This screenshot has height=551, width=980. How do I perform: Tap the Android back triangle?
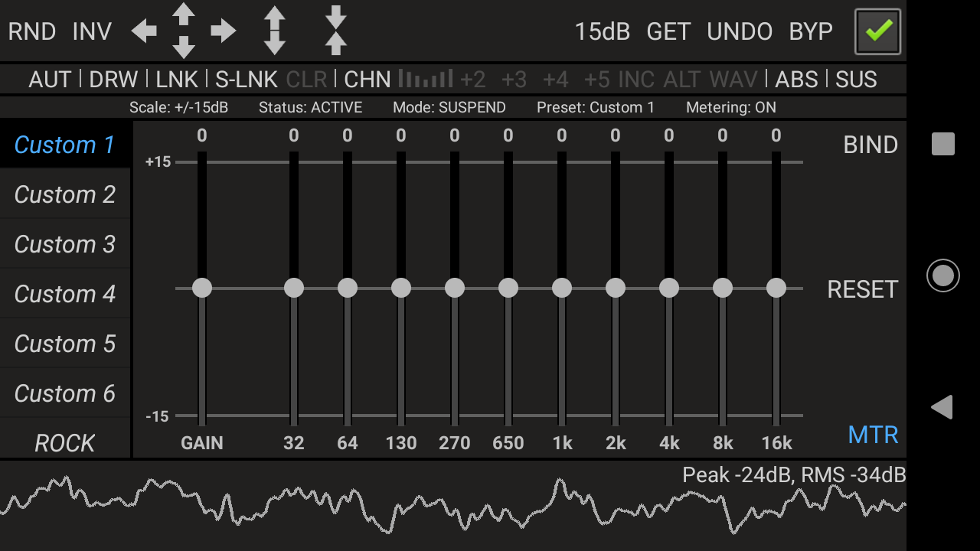click(942, 407)
